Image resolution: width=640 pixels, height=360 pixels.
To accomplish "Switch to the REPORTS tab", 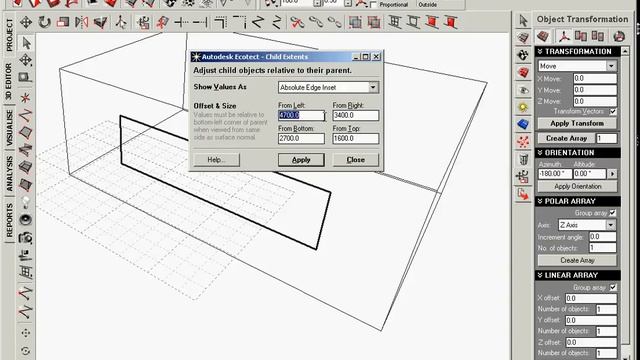I will [x=9, y=220].
